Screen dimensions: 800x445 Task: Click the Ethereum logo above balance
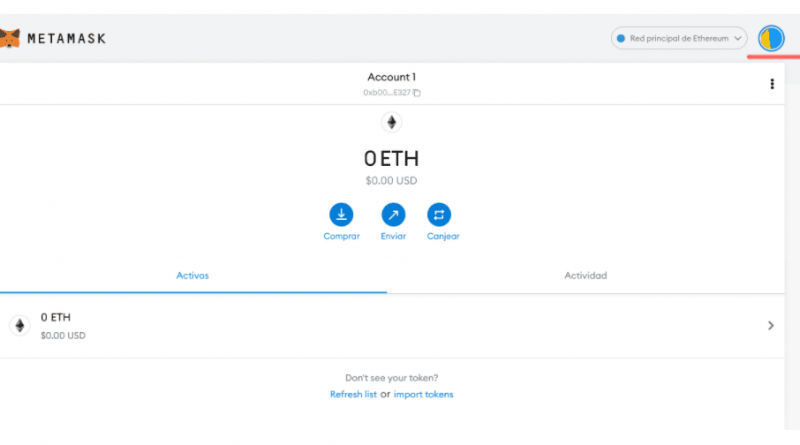[391, 122]
